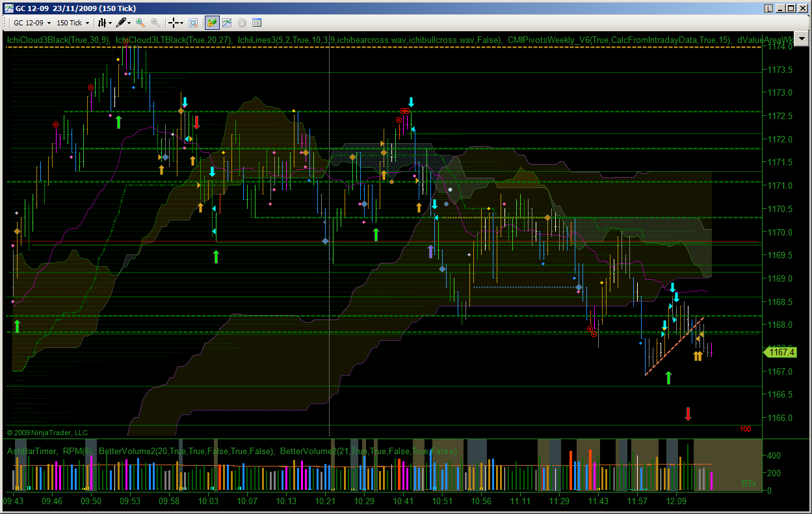812x514 pixels.
Task: Click the BetterVolume2(20,...) indicator label
Action: 186,451
